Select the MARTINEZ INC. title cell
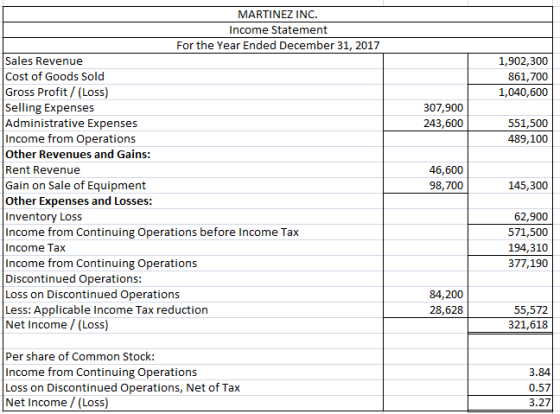This screenshot has width=560, height=414. (x=278, y=15)
